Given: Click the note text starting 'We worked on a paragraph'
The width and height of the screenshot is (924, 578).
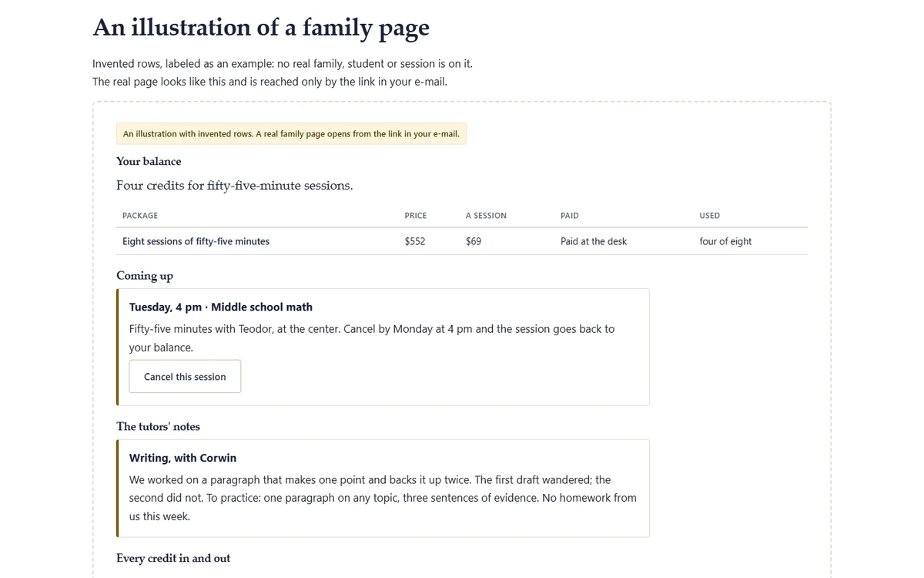Looking at the screenshot, I should (383, 498).
